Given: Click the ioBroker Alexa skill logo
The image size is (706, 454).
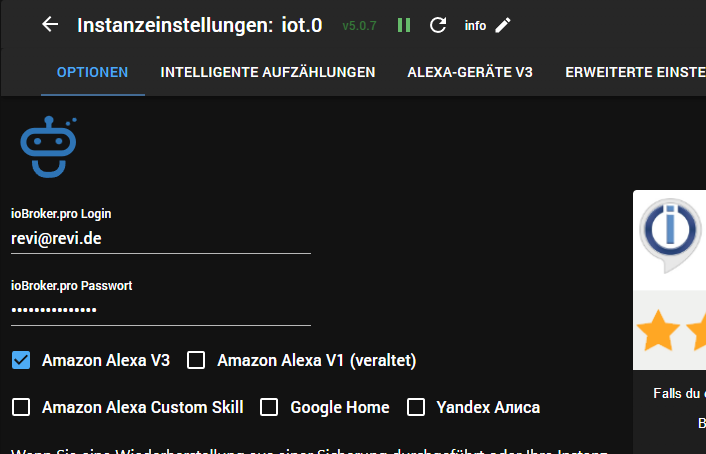Looking at the screenshot, I should 671,232.
